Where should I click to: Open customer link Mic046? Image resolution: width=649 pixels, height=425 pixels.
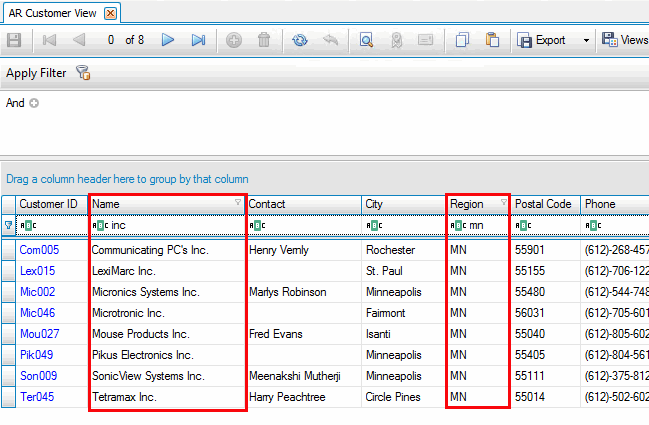pyautogui.click(x=38, y=313)
